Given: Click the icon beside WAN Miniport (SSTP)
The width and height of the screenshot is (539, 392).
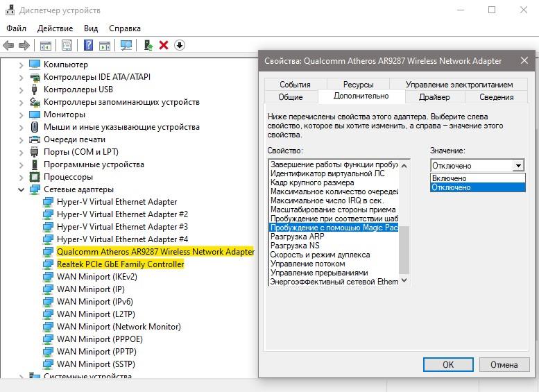Looking at the screenshot, I should (48, 364).
